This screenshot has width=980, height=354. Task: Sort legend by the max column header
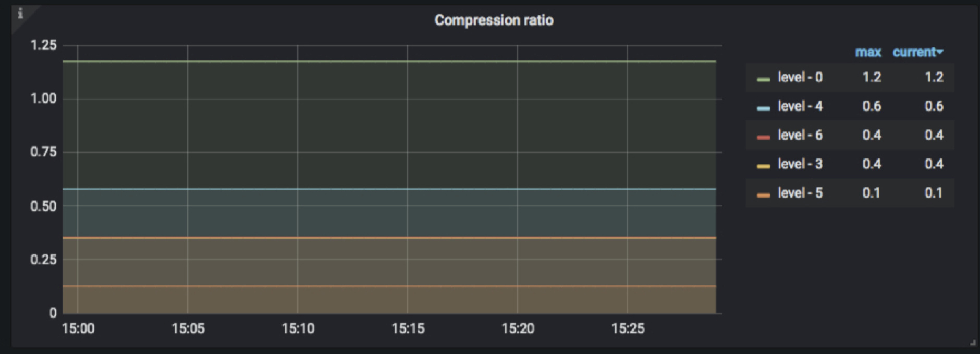coord(868,52)
